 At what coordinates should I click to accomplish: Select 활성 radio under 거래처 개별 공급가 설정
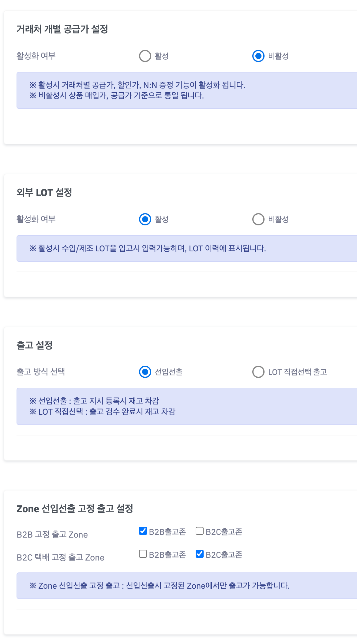click(145, 56)
